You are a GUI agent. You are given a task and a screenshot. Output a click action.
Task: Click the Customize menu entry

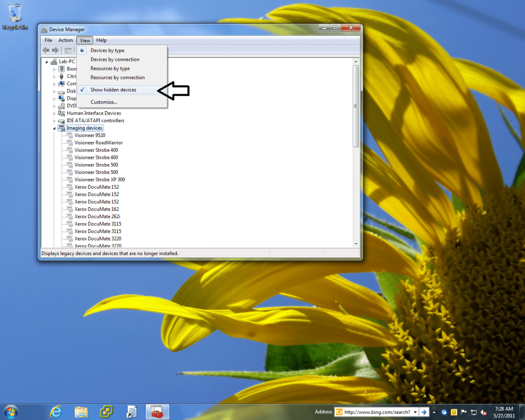[104, 102]
